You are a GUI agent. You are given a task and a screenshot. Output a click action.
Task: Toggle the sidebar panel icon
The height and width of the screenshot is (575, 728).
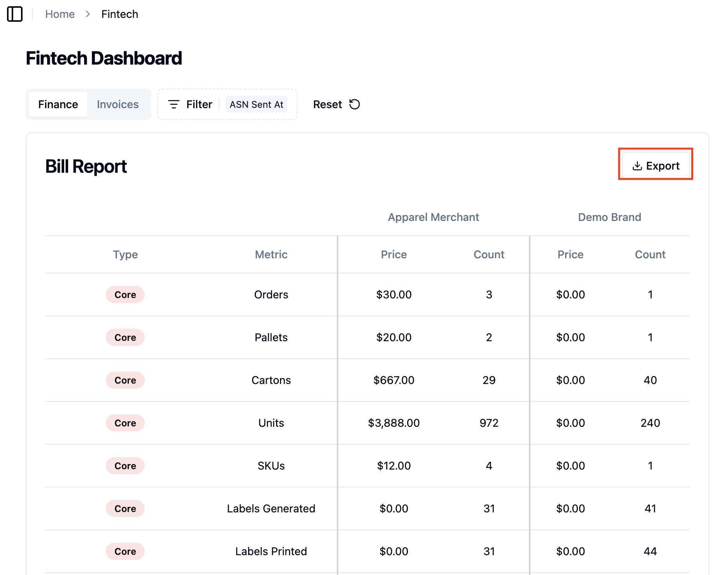click(15, 14)
